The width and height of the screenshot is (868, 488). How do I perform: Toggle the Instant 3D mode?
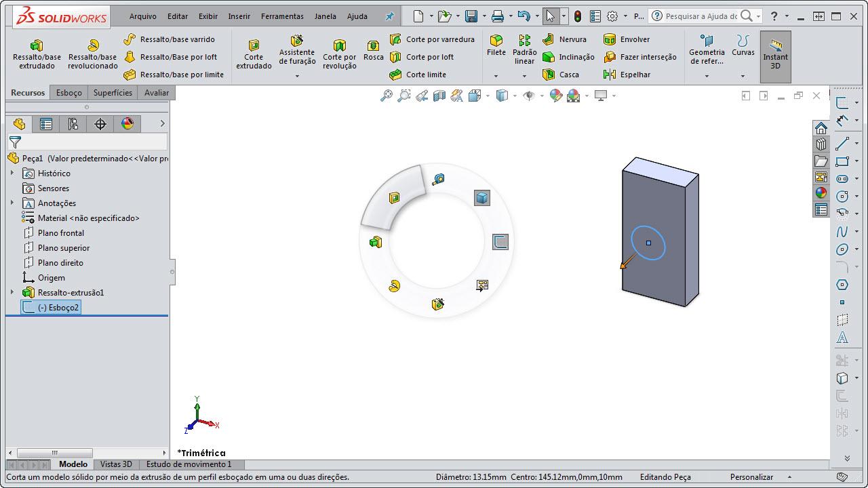pyautogui.click(x=775, y=58)
